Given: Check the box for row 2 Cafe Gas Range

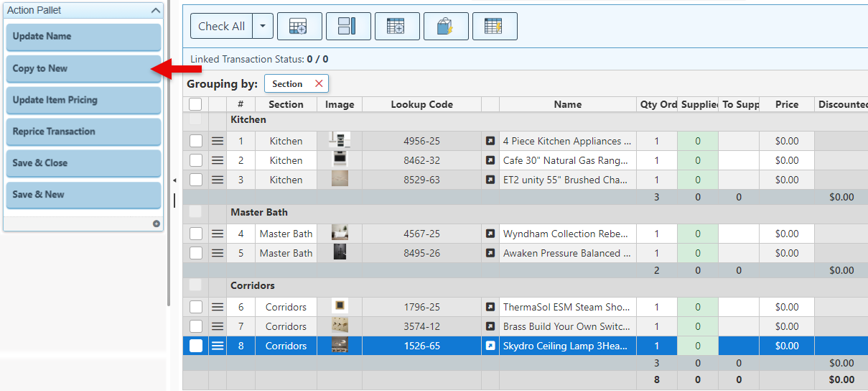Looking at the screenshot, I should point(196,161).
